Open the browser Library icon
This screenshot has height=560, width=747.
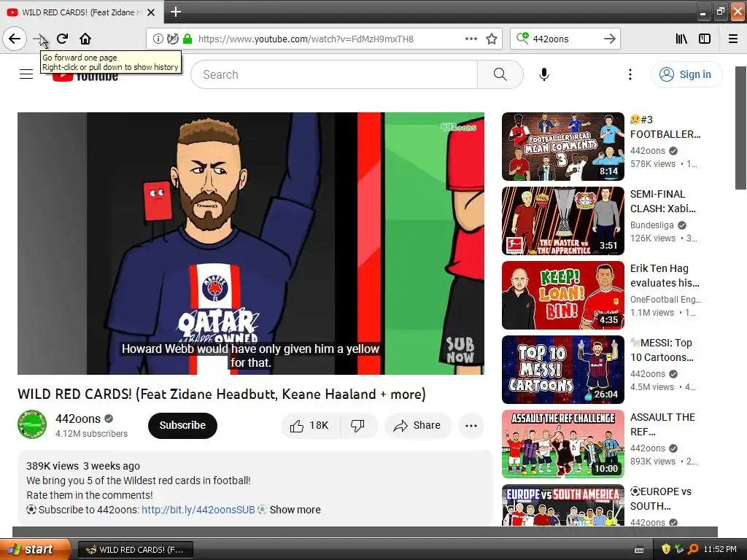[x=682, y=39]
